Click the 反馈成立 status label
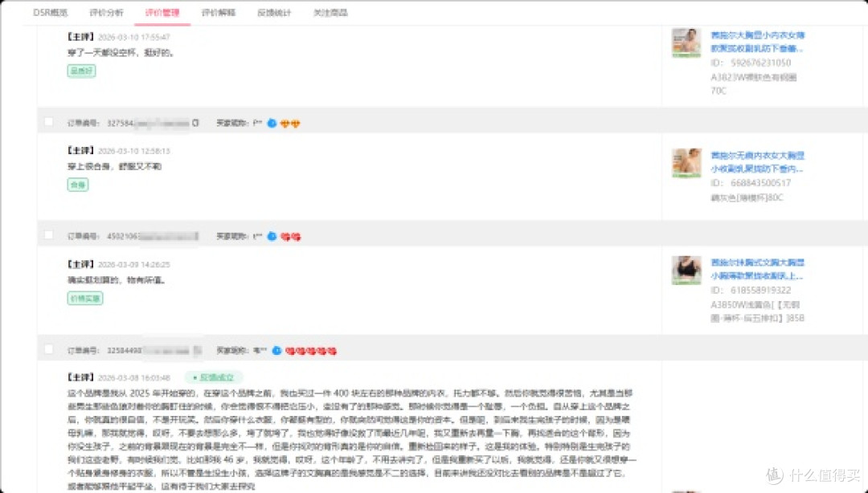 pyautogui.click(x=214, y=377)
